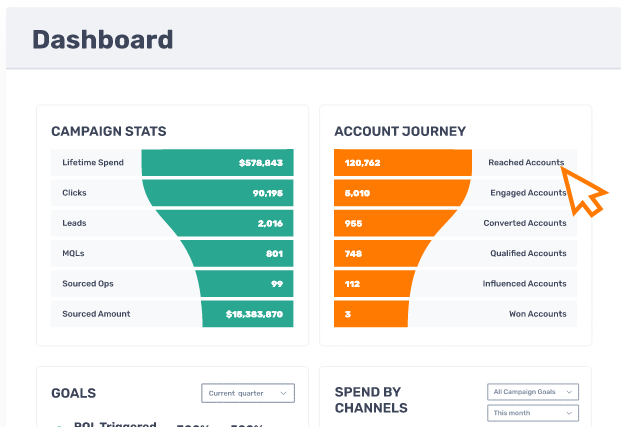Click the 955 Converted Accounts segment
The width and height of the screenshot is (621, 427).
(395, 223)
